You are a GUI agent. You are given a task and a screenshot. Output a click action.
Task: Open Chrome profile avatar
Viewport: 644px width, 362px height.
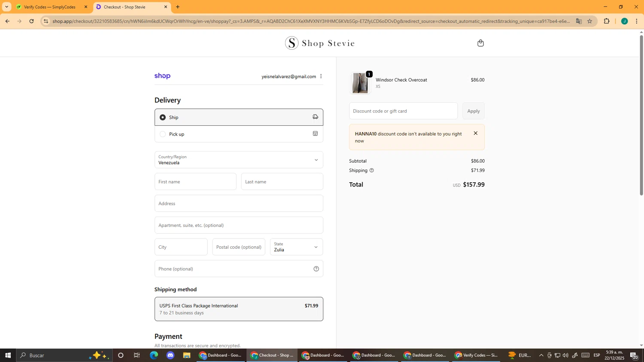(624, 21)
